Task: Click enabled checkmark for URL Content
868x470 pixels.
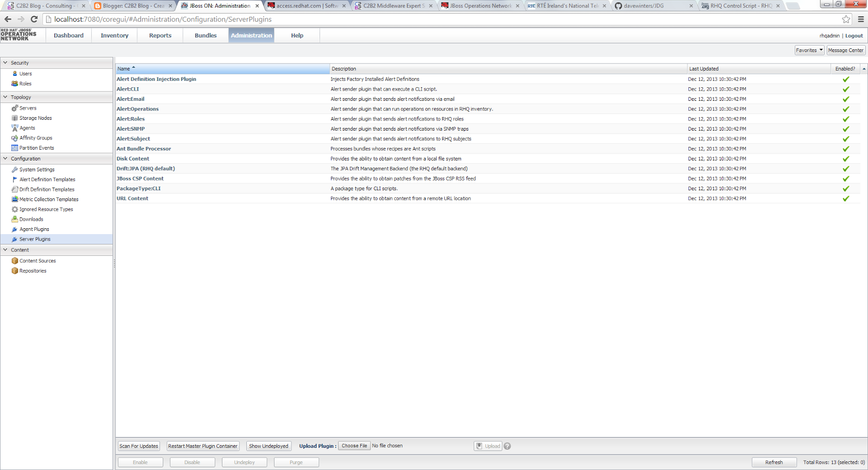Action: pyautogui.click(x=845, y=198)
